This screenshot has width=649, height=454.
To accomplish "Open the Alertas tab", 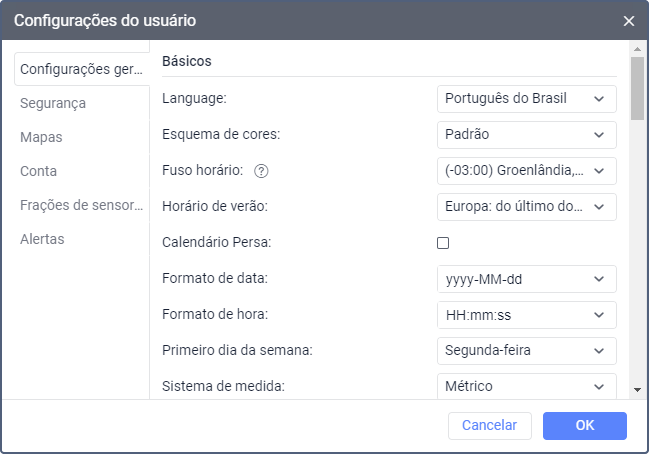I will coord(42,239).
